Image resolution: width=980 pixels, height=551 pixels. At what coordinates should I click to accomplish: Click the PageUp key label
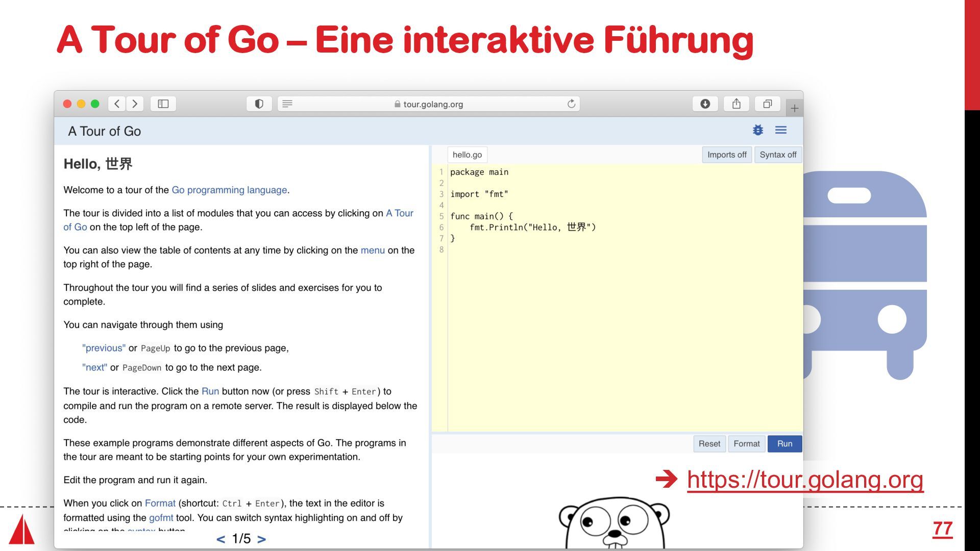(155, 348)
